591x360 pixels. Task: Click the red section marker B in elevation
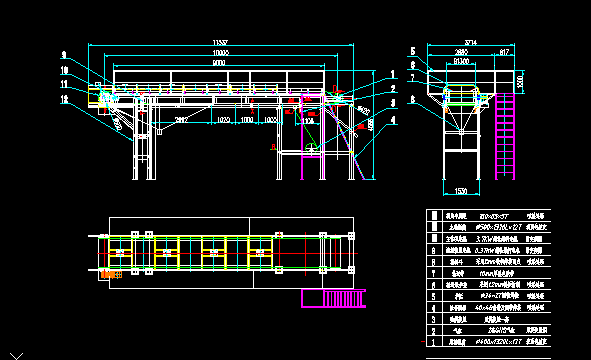(x=273, y=147)
